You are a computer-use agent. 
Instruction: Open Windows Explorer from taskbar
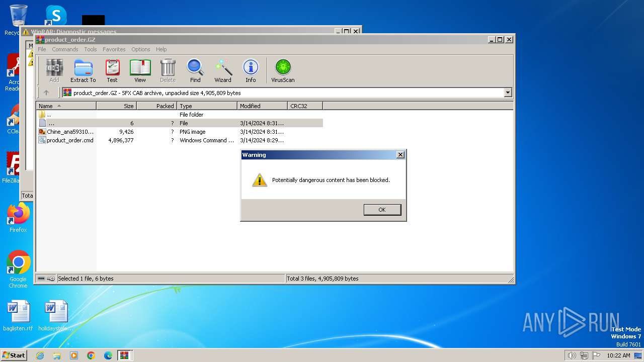57,355
